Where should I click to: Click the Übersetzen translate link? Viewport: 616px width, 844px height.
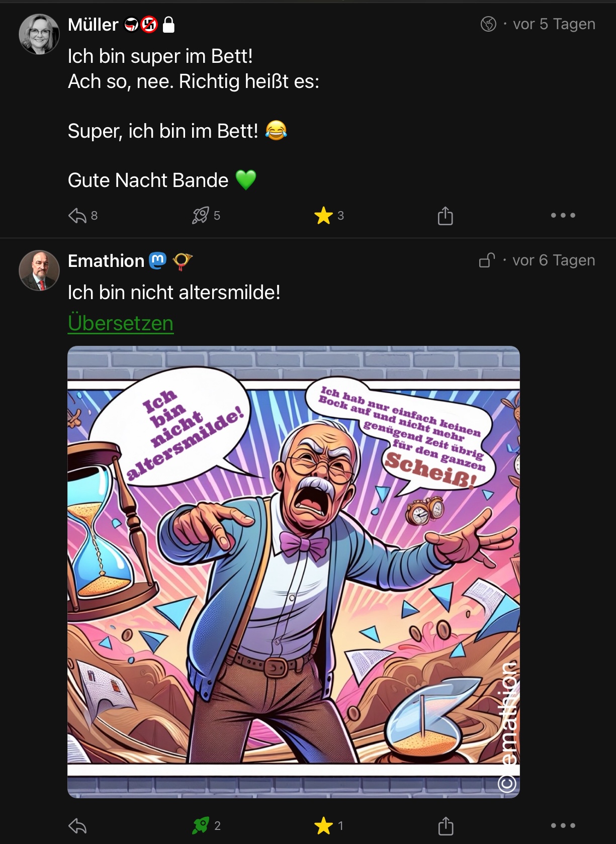pyautogui.click(x=121, y=323)
